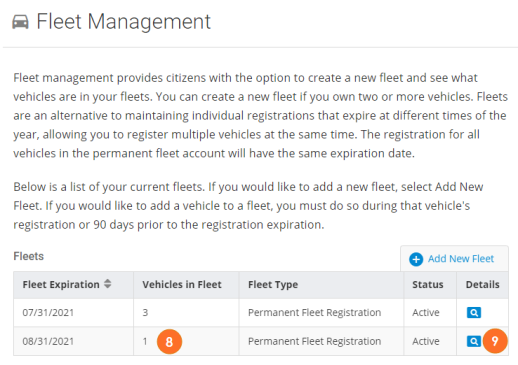
Task: Open details magnifier for 07/31/2021 fleet
Action: (474, 313)
